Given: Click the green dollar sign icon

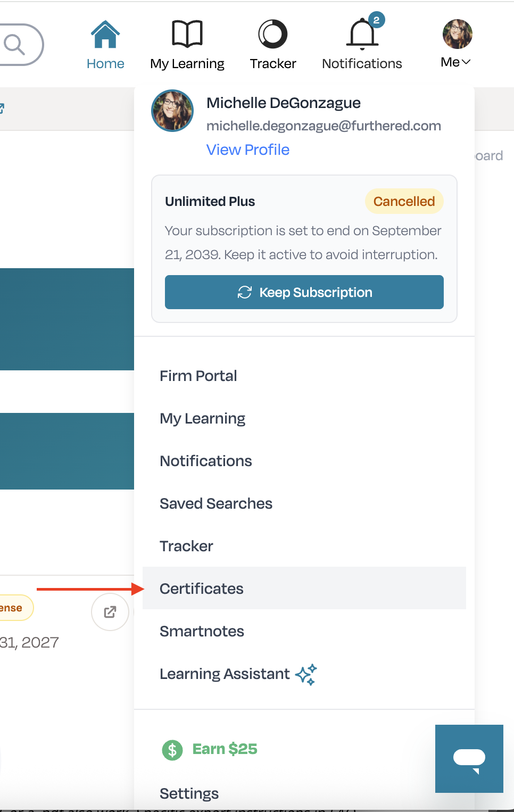Looking at the screenshot, I should coord(172,750).
